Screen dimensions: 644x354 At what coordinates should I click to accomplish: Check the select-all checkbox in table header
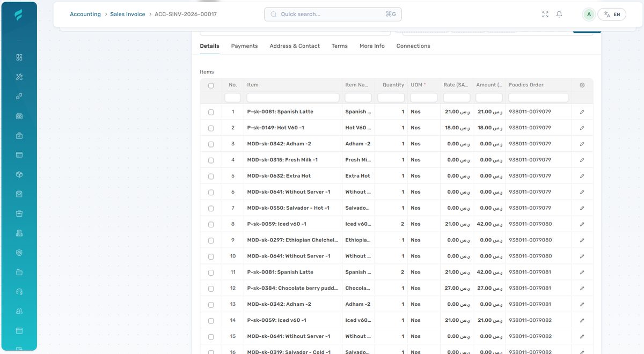pos(211,85)
